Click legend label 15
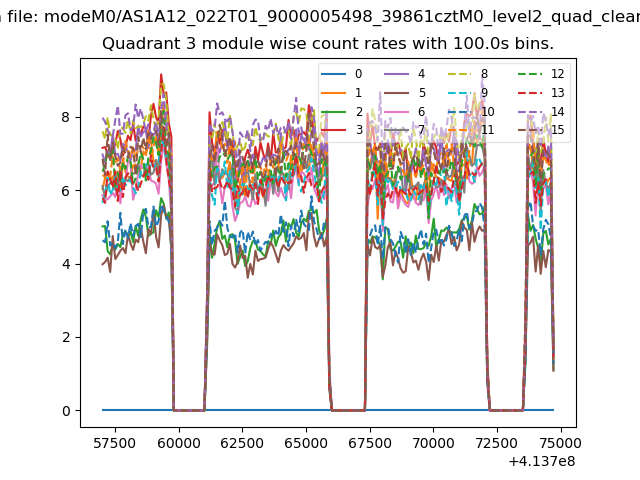Screen dimensions: 640x480 558,130
